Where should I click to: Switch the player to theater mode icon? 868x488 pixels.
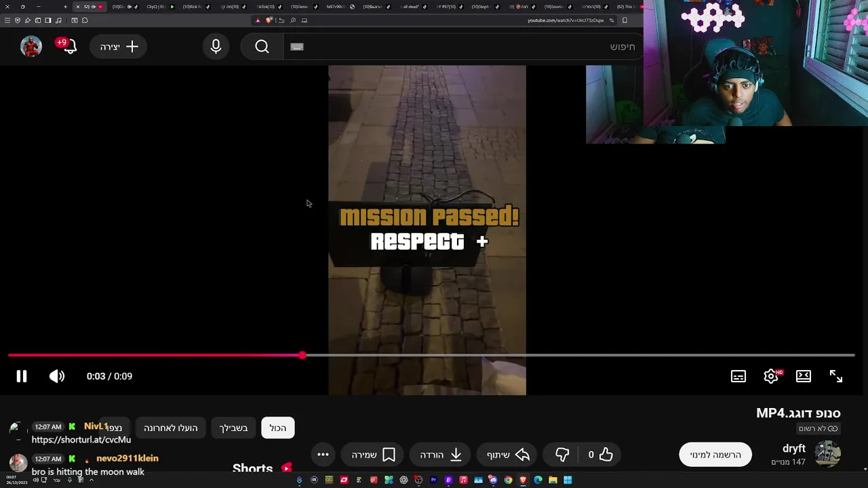804,376
